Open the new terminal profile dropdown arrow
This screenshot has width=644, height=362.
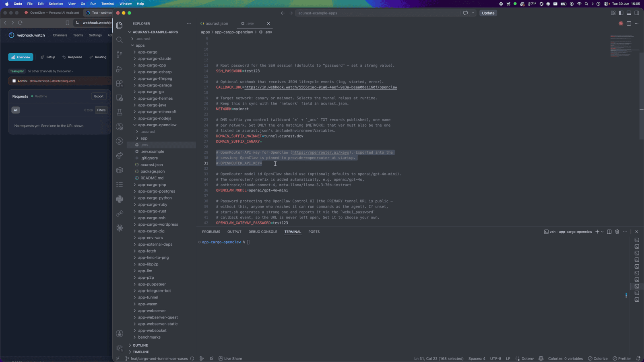pyautogui.click(x=603, y=232)
